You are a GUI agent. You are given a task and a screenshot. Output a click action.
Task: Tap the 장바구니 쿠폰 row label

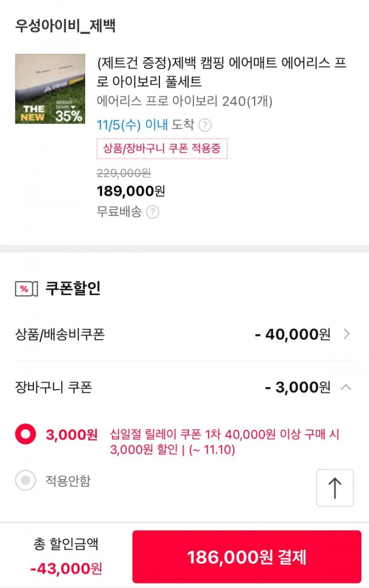pyautogui.click(x=53, y=388)
